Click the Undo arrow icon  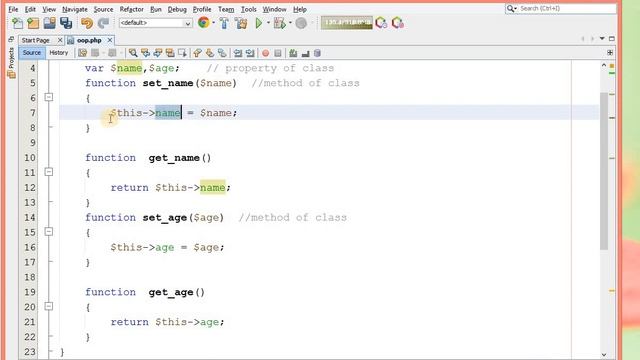[87, 23]
